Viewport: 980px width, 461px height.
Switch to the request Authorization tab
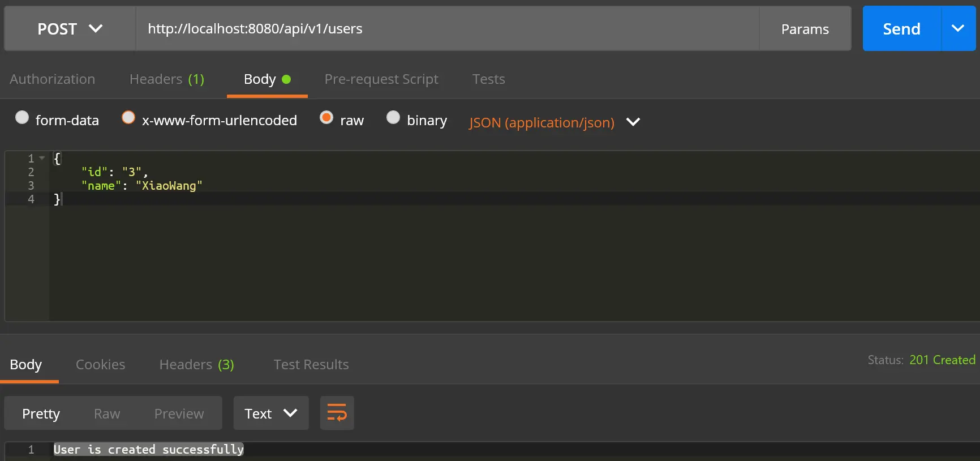point(52,79)
